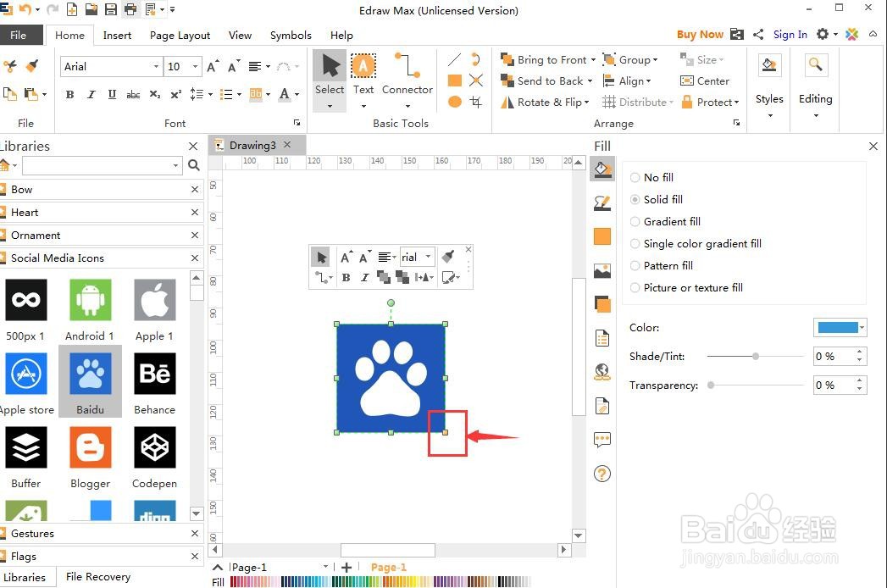Use the Format Painter brush in the ribbon
This screenshot has width=887, height=588.
(x=33, y=65)
